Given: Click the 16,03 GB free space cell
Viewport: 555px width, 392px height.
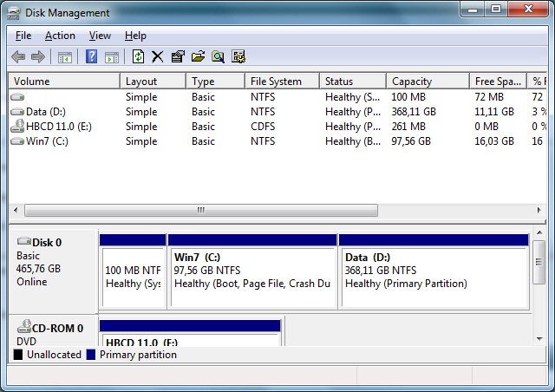Looking at the screenshot, I should point(494,141).
